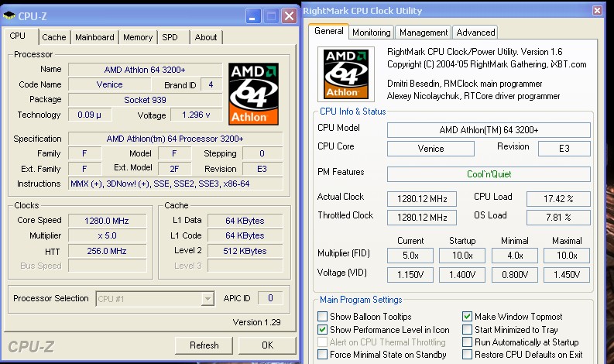Uncheck Make Window Topmost option
The width and height of the screenshot is (614, 364).
click(x=467, y=316)
